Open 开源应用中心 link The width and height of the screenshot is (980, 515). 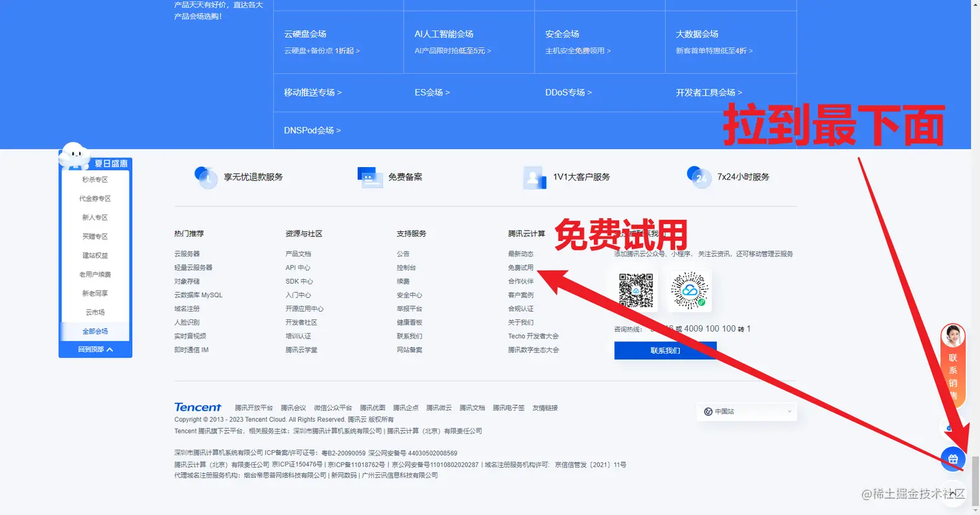pyautogui.click(x=305, y=309)
